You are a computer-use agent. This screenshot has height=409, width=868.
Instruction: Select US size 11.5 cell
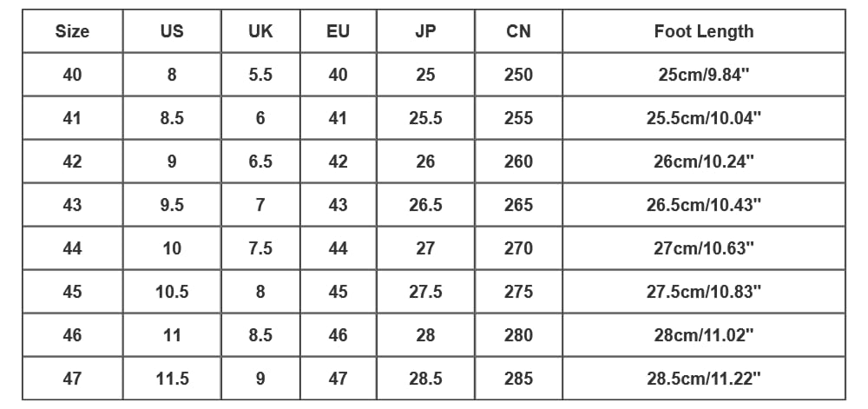[172, 379]
